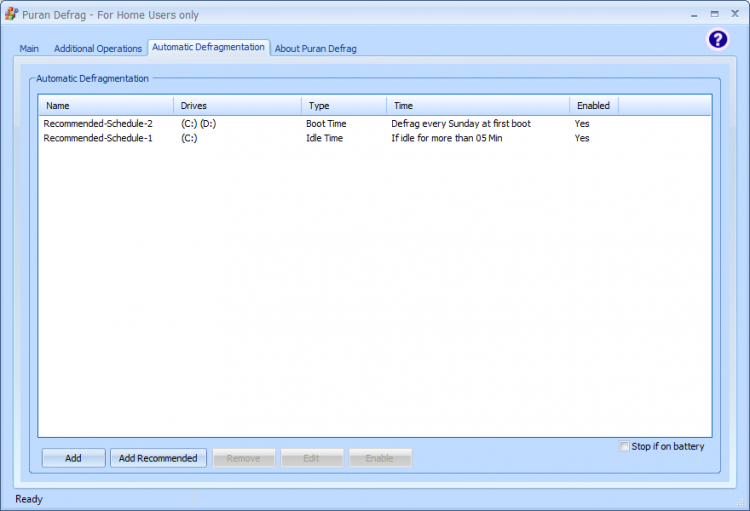Viewport: 750px width, 511px height.
Task: Open the Additional Operations tab
Action: [98, 48]
